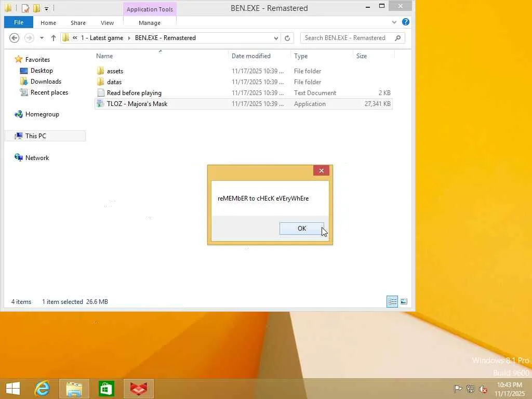Click OK in the message dialog
The height and width of the screenshot is (399, 532).
tap(301, 229)
